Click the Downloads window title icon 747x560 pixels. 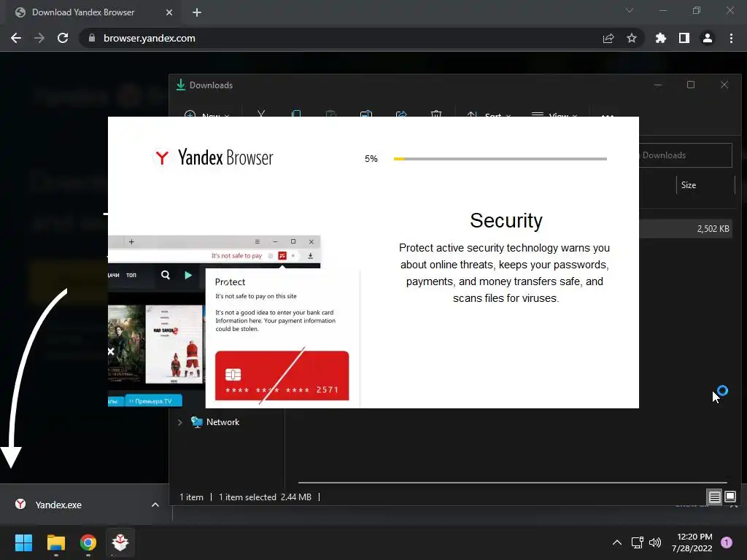coord(181,85)
